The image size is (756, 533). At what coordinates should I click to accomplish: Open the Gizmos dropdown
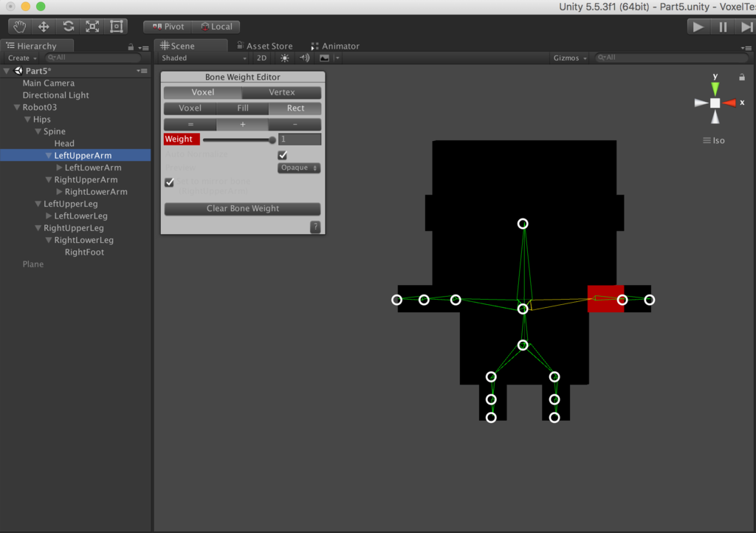point(570,58)
